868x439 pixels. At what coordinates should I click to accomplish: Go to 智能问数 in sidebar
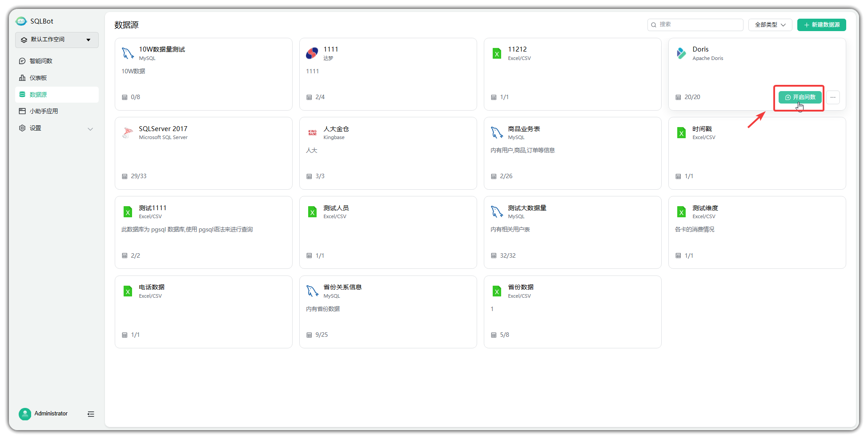(41, 61)
